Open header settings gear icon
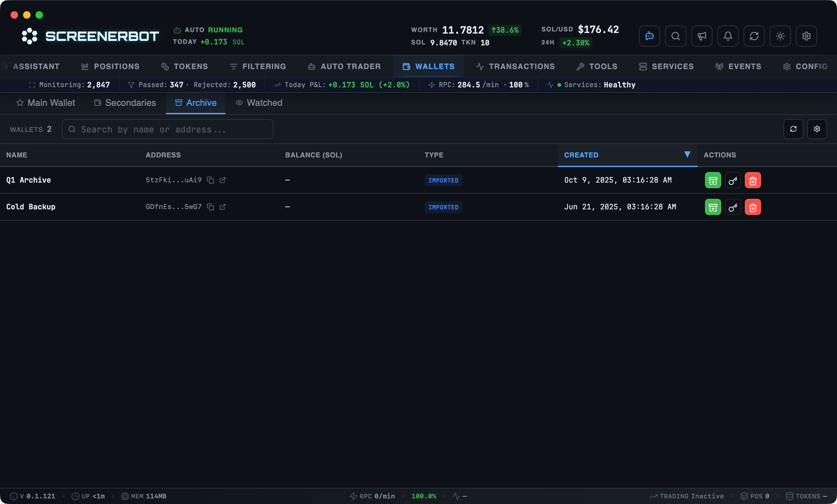The width and height of the screenshot is (837, 504). 806,36
